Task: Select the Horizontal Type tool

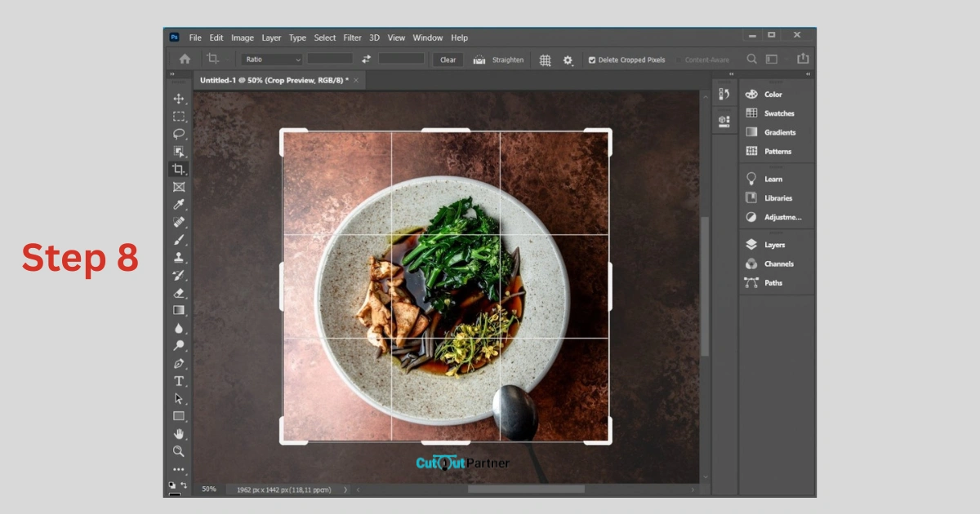Action: [179, 381]
